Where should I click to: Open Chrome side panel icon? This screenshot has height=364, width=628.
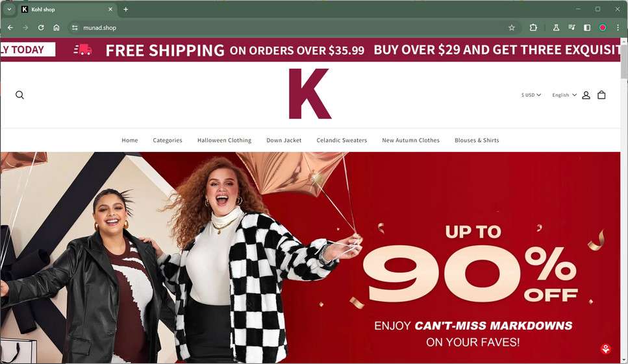click(587, 28)
